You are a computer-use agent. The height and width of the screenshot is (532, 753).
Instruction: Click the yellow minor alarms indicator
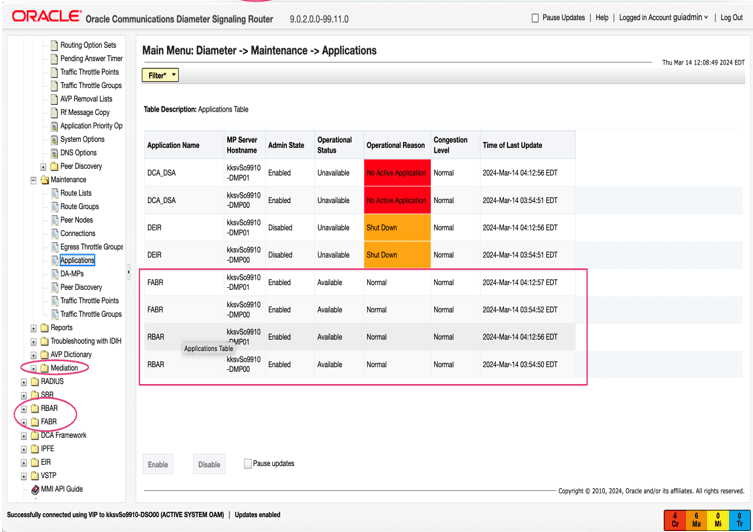(718, 520)
